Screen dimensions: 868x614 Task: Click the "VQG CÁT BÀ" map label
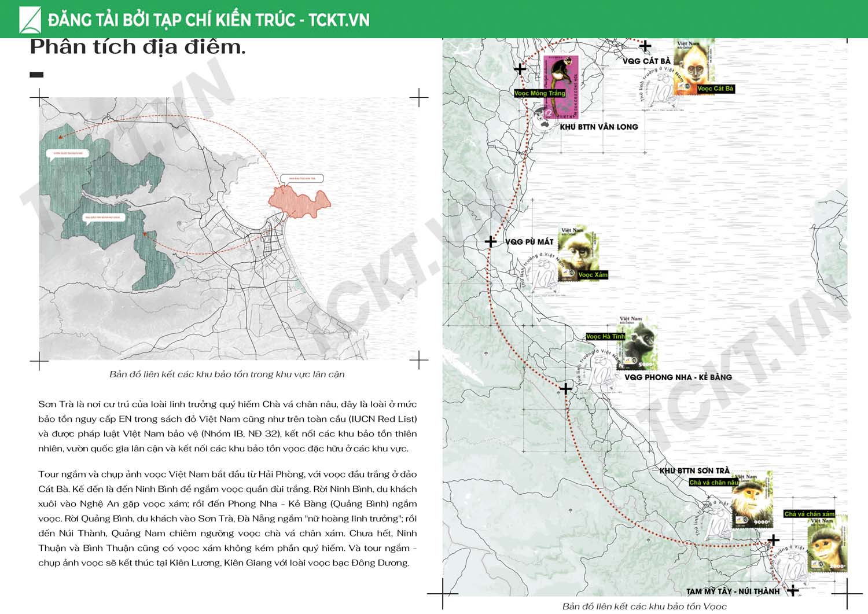[x=646, y=61]
